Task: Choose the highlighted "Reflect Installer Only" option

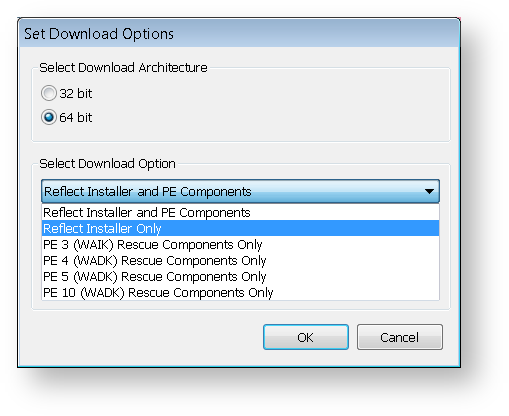Action: tap(240, 228)
